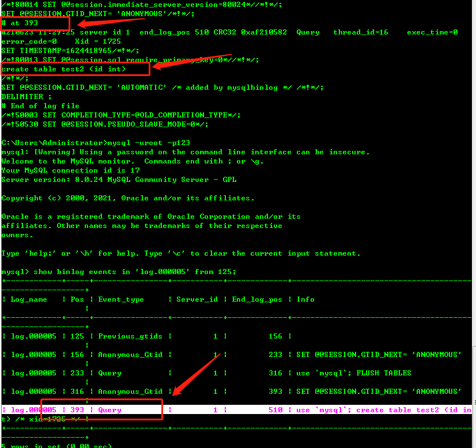This screenshot has width=476, height=448.
Task: Click End_log_pos value '156'
Action: (275, 336)
